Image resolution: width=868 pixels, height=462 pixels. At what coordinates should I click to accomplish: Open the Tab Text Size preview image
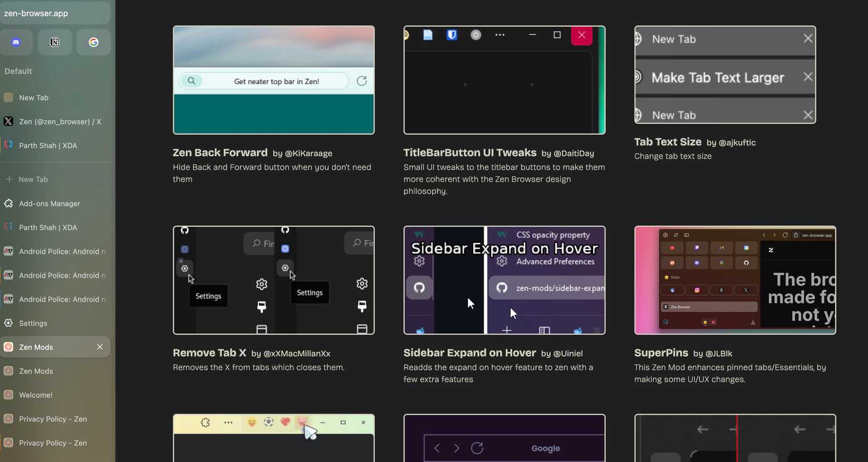(x=724, y=75)
